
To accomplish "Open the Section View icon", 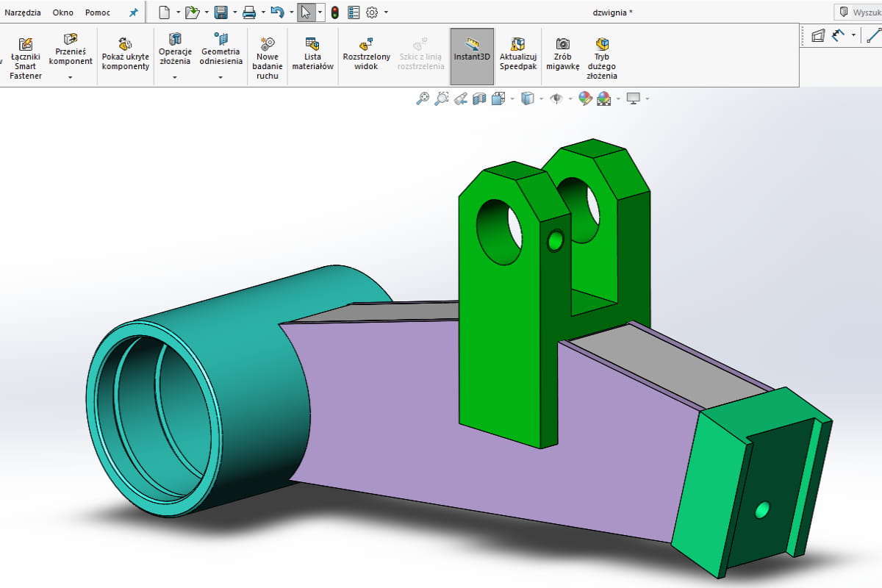I will coord(478,98).
